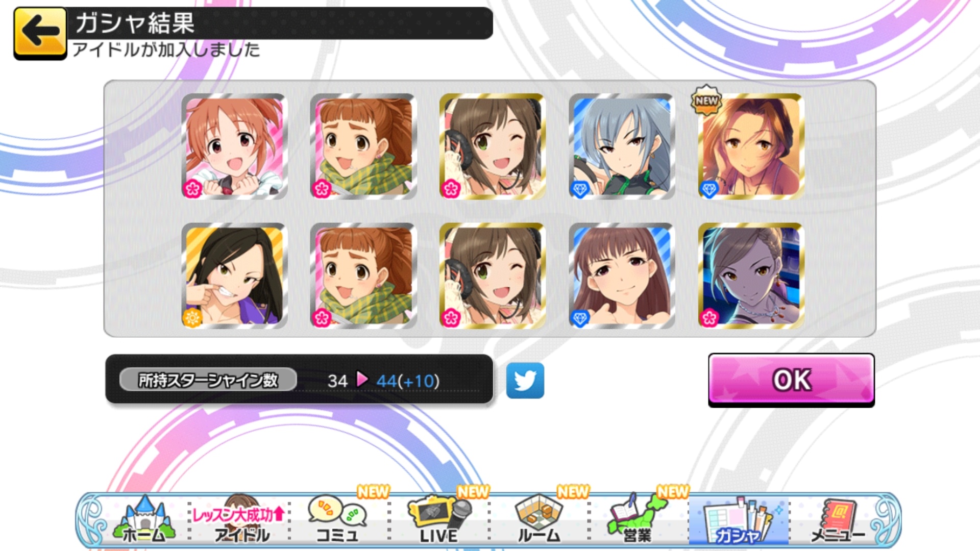
Task: Select the idol card with blue night background
Action: 751,275
